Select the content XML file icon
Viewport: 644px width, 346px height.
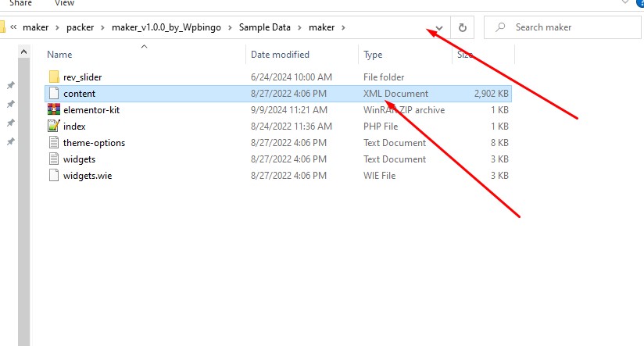(54, 93)
